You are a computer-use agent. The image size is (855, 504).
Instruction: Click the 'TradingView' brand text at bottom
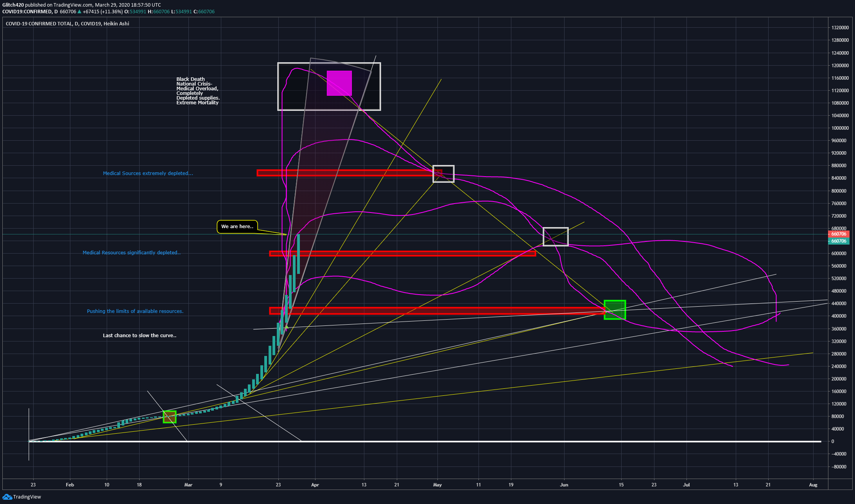tap(27, 497)
